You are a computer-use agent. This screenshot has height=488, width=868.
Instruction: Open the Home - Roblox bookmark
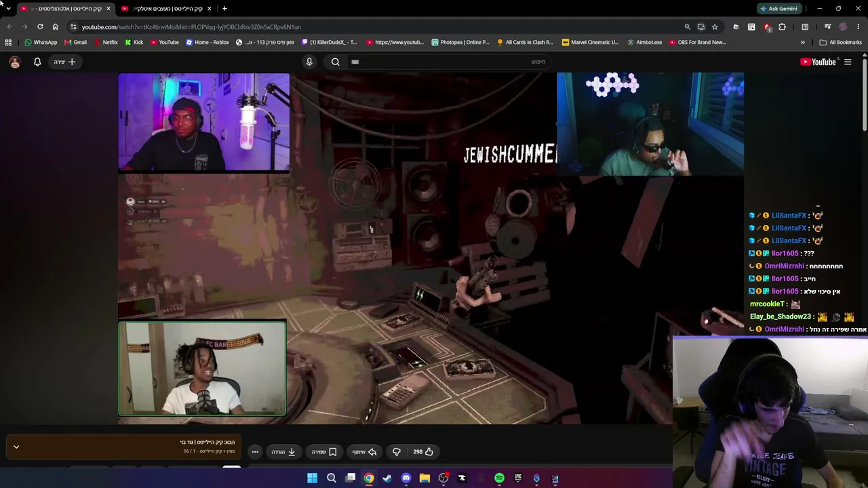(208, 42)
